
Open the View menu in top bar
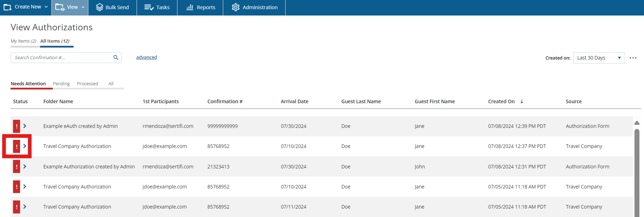[x=70, y=7]
